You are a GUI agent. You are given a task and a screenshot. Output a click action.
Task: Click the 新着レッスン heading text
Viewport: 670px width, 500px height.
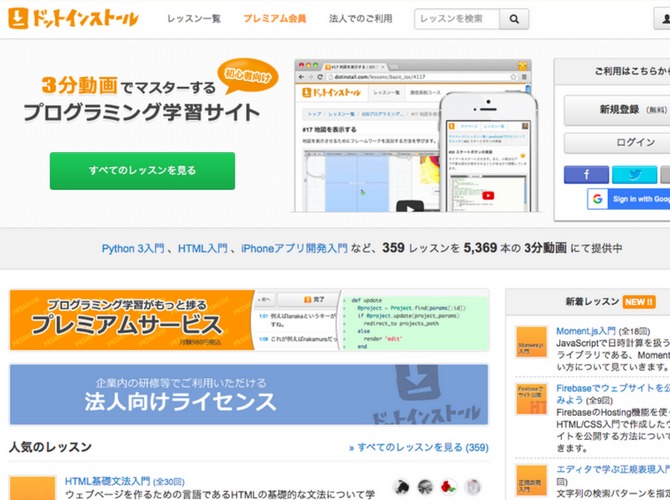tap(592, 302)
